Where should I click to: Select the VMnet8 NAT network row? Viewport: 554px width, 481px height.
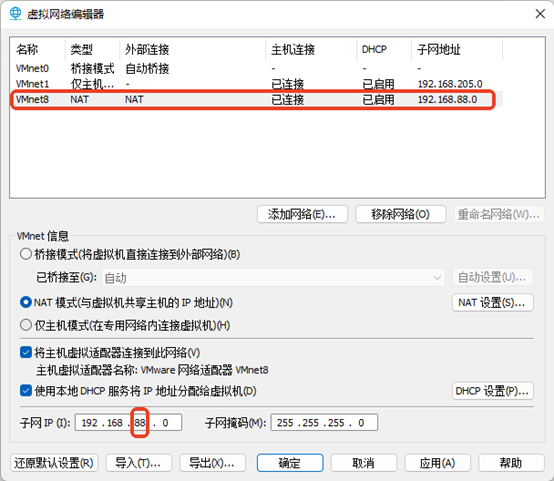click(258, 99)
